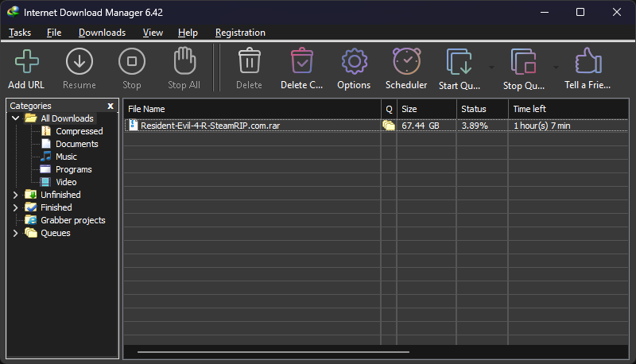
Task: Open the Help menu
Action: click(x=188, y=33)
